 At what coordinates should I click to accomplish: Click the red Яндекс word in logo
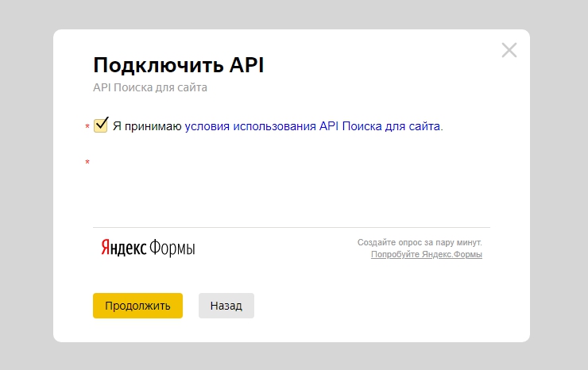pyautogui.click(x=123, y=248)
